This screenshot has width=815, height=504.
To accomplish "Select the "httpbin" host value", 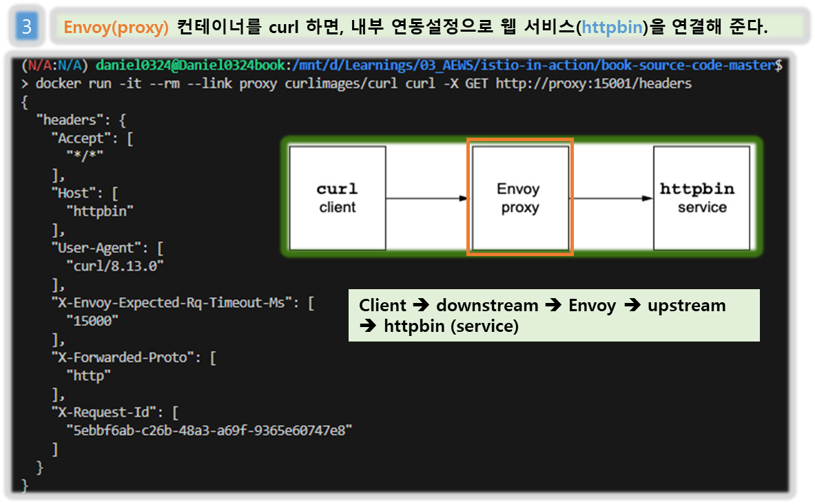I will click(x=100, y=211).
